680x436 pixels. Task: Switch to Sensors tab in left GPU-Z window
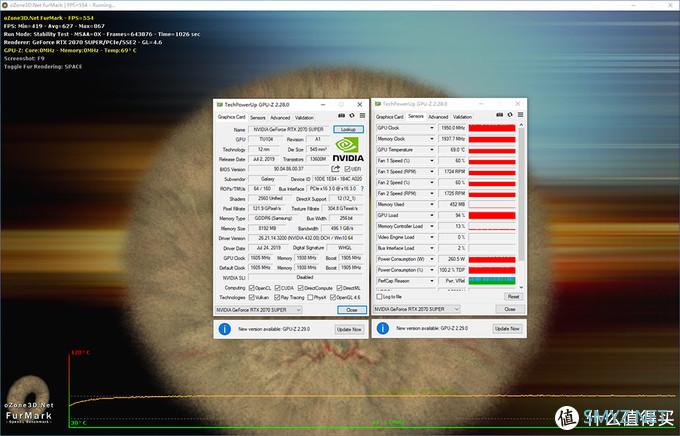pyautogui.click(x=258, y=118)
